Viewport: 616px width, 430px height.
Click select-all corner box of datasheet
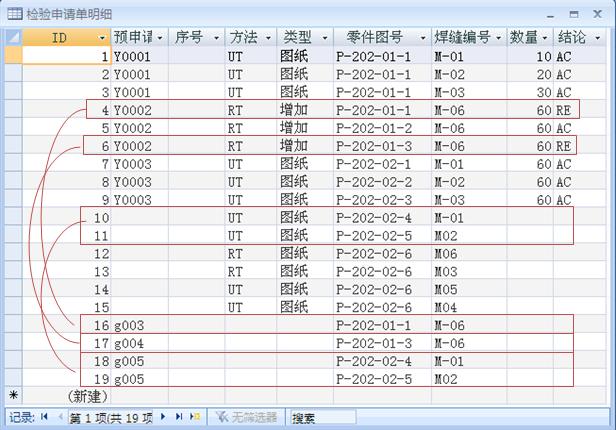pos(11,37)
